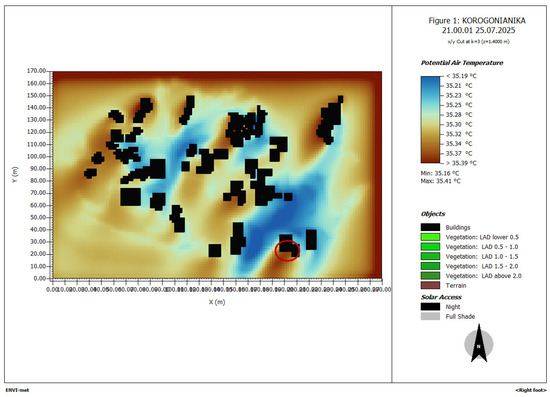Click the Min 35.16 °C value text
550x397 pixels.
point(440,173)
